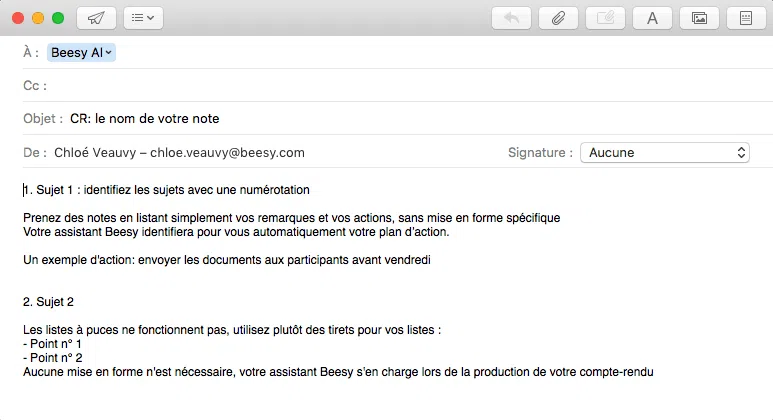Expand the Beesy AI recipient chevron
The image size is (773, 420).
click(x=108, y=53)
